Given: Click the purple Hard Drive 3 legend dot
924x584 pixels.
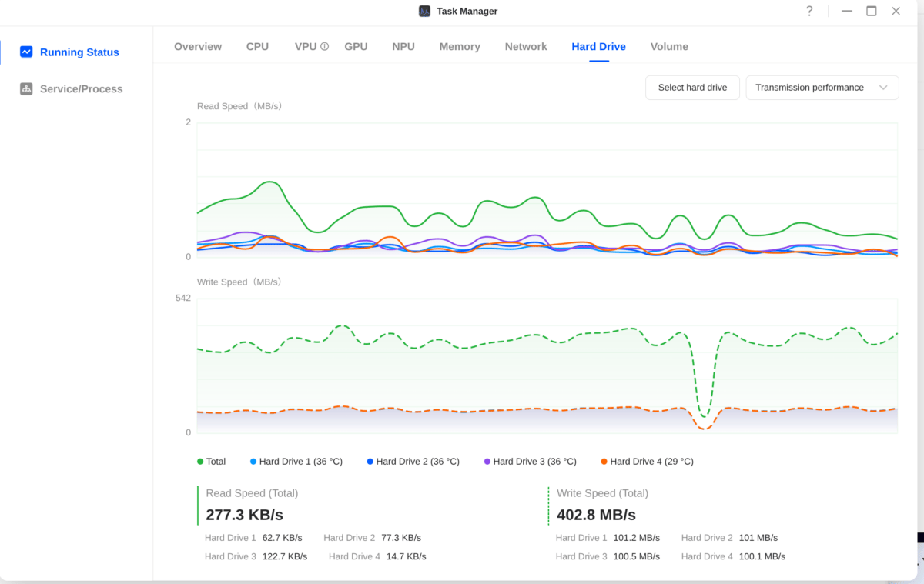Looking at the screenshot, I should [x=487, y=462].
